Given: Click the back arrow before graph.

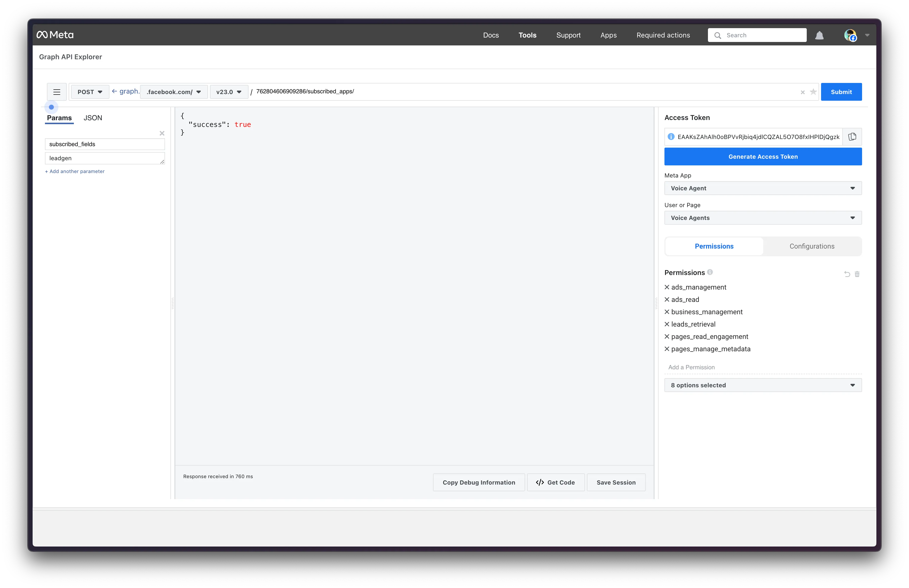Looking at the screenshot, I should coord(114,91).
